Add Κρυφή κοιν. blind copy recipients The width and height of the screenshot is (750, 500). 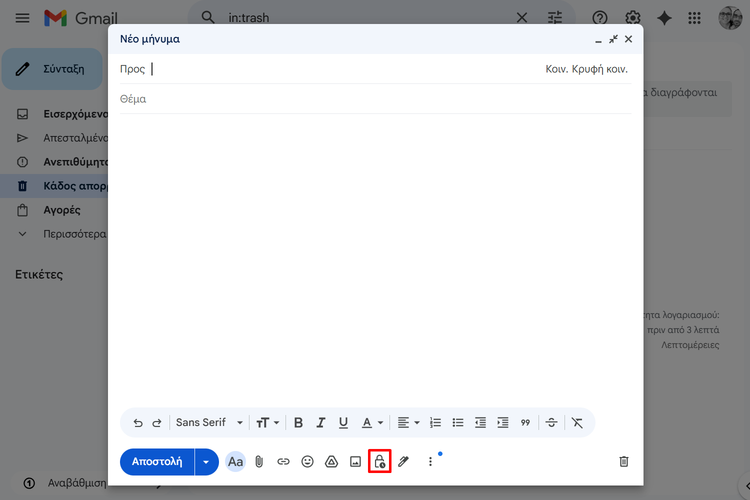pyautogui.click(x=600, y=69)
